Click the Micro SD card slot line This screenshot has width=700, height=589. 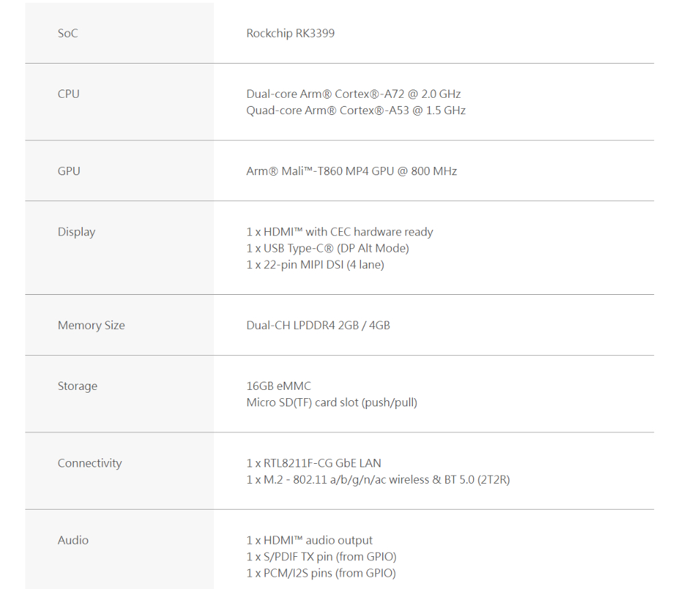pos(332,403)
